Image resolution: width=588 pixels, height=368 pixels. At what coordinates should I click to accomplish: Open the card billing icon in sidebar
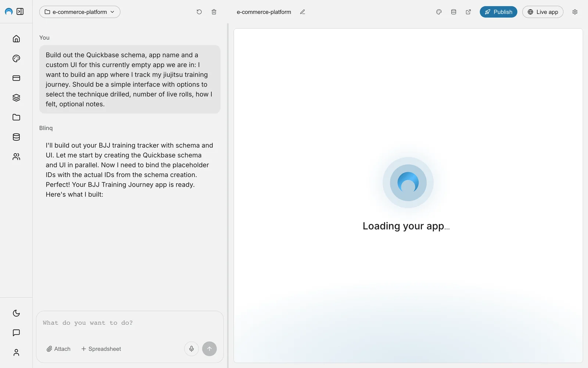(x=16, y=78)
